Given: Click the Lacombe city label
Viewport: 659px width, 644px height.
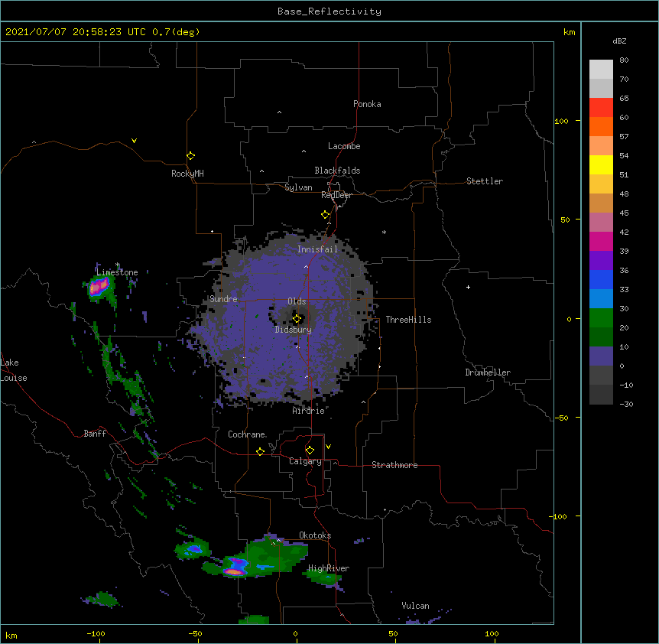Looking at the screenshot, I should [x=344, y=146].
